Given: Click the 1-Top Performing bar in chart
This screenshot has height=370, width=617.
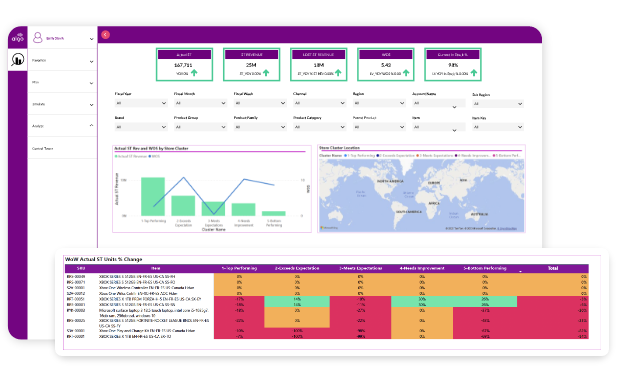Looking at the screenshot, I should pos(153,196).
